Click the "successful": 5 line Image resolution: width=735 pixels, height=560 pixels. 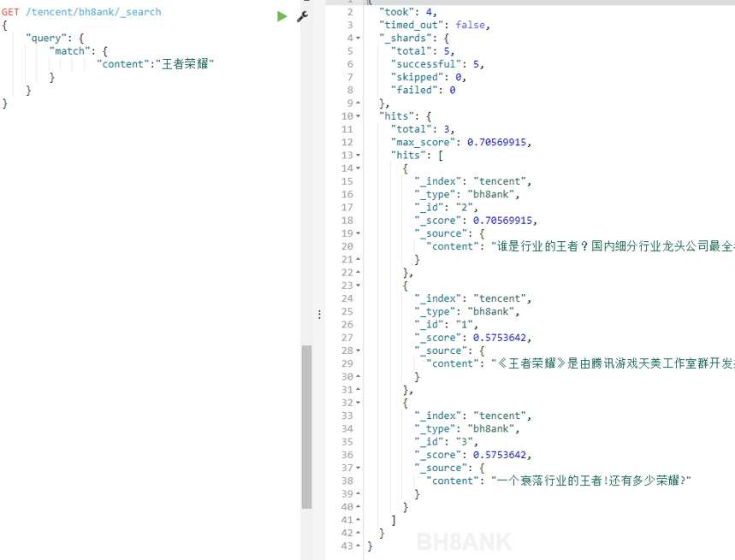coord(437,64)
